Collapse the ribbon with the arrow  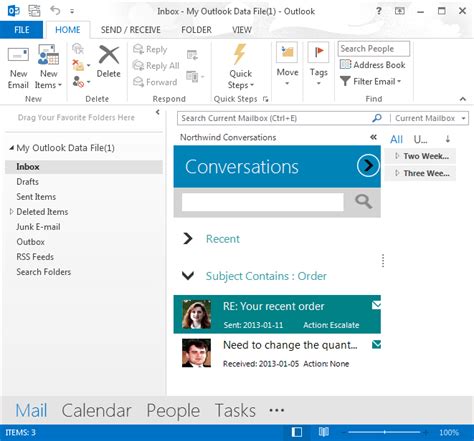[x=463, y=99]
